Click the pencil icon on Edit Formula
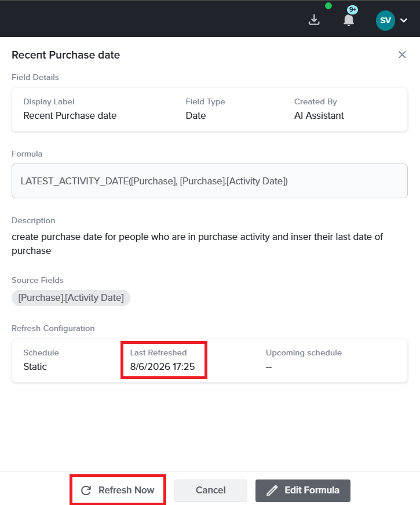The image size is (420, 505). 272,491
